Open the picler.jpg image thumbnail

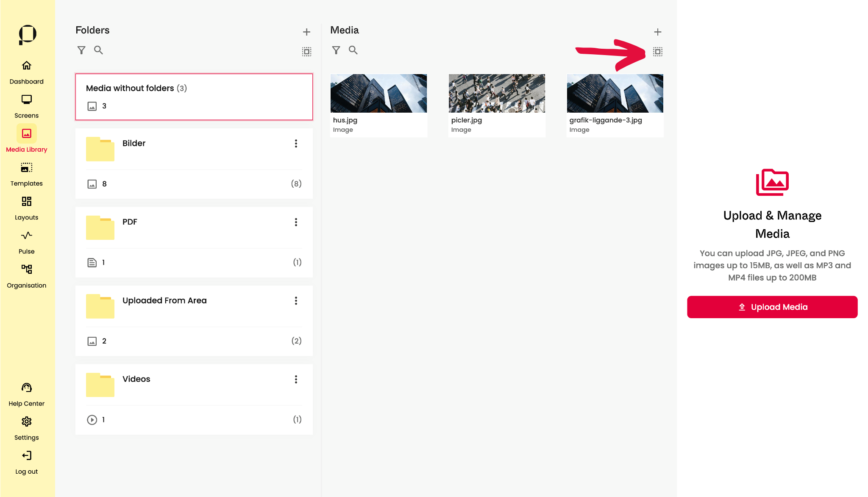click(x=496, y=94)
